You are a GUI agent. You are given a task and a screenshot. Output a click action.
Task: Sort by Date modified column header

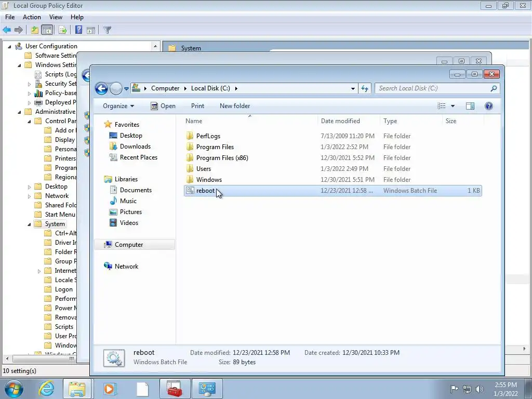[x=349, y=121]
